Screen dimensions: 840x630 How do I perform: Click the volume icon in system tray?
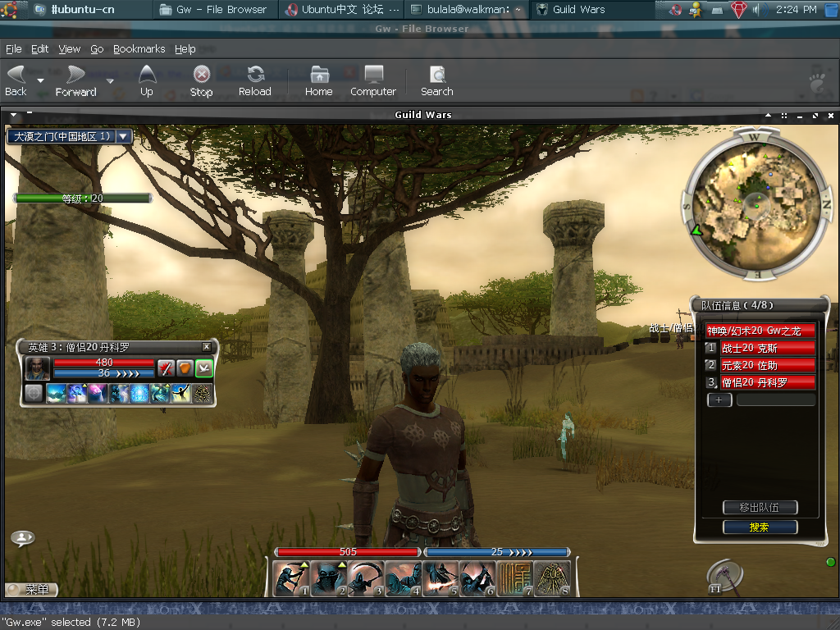(x=756, y=9)
